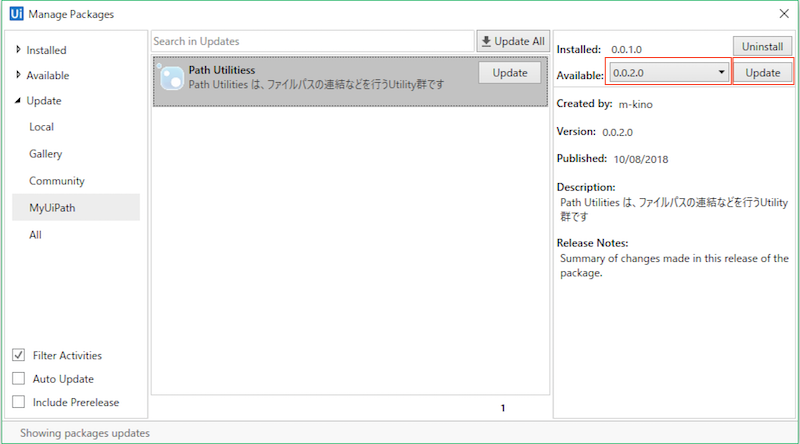Select All feeds under Update
This screenshot has height=444, width=800.
click(35, 235)
